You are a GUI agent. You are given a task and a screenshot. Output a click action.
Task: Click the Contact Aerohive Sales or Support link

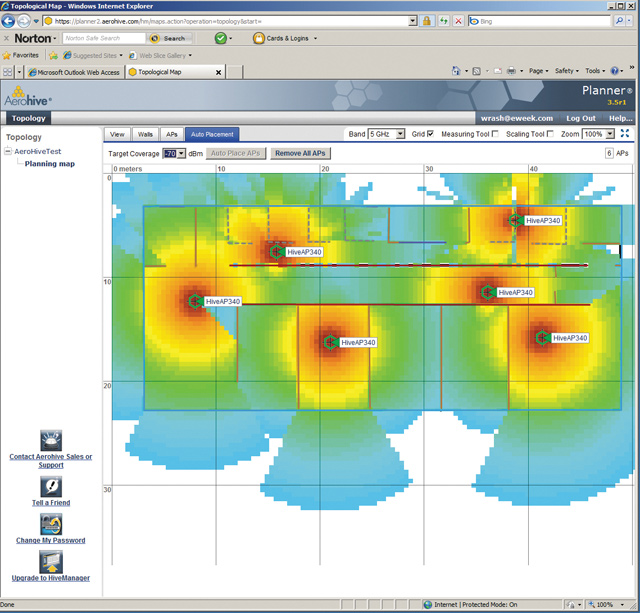click(51, 461)
